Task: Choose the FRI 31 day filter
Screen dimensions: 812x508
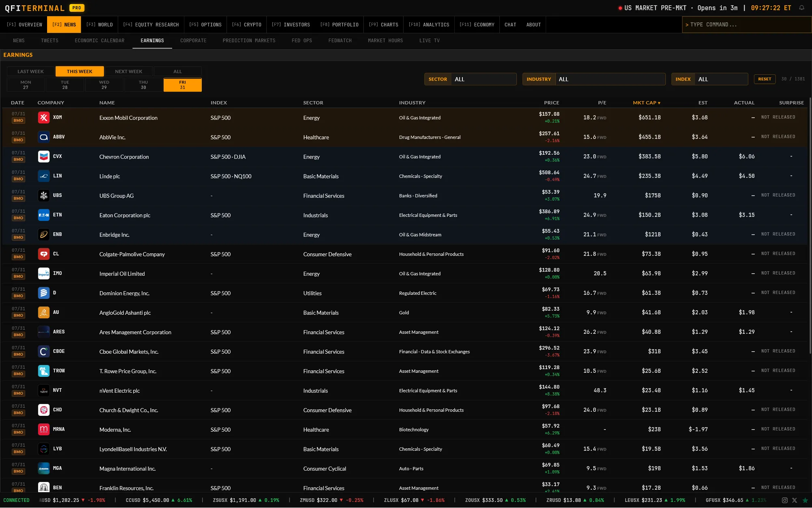Action: coord(183,85)
